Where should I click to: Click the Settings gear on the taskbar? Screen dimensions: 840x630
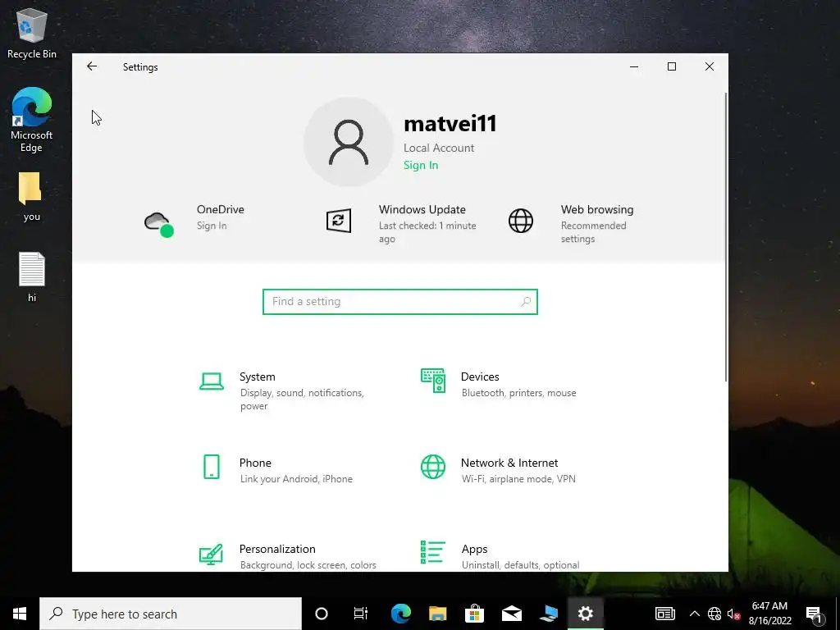coord(586,614)
